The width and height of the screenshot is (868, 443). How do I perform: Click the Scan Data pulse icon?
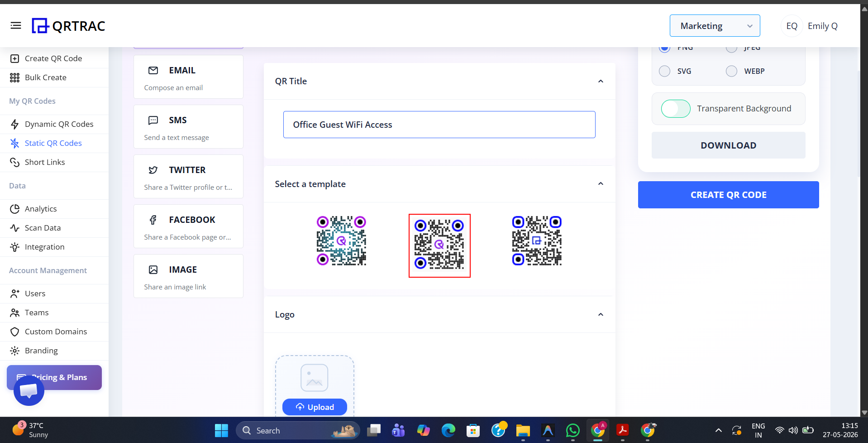tap(14, 228)
